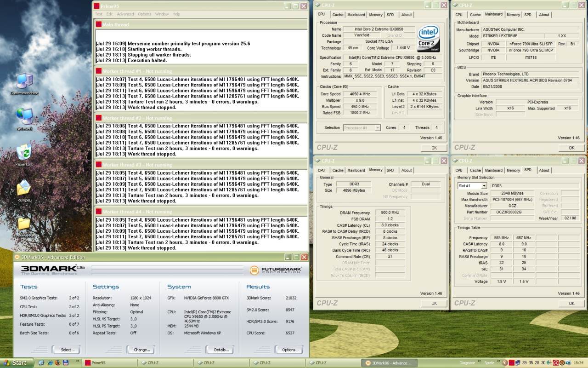Viewport: 588px width, 368px height.
Task: Click the Intel Core 2 Extreme logo
Action: (x=428, y=38)
